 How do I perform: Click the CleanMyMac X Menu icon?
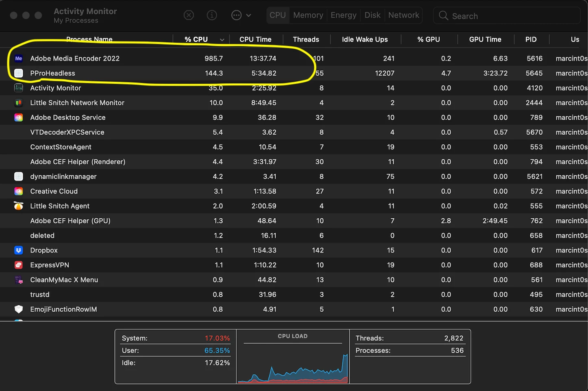pos(19,280)
